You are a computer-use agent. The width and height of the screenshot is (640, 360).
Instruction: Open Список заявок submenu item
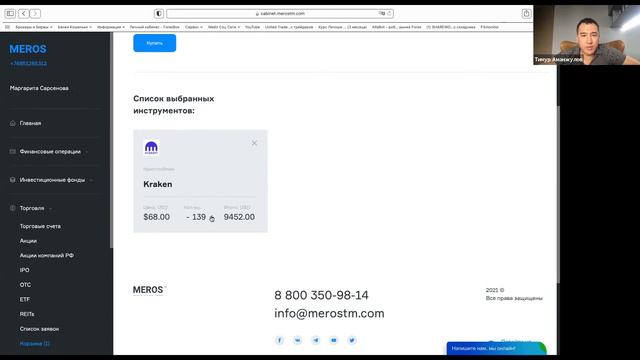(39, 329)
